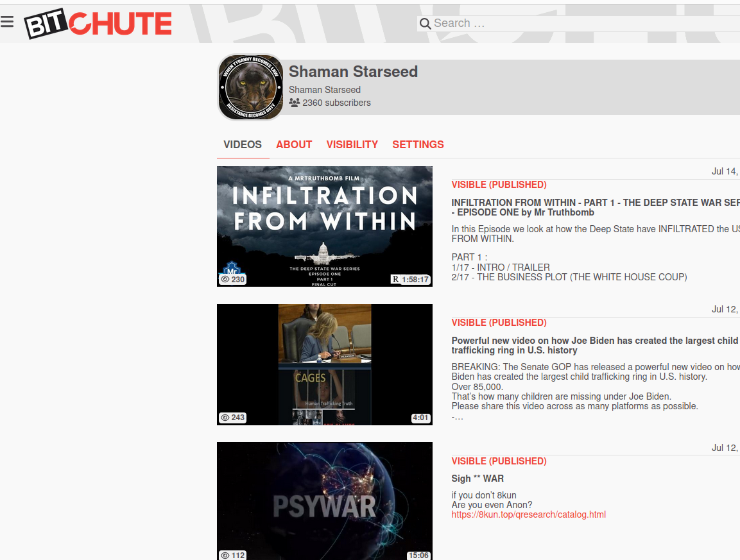The height and width of the screenshot is (560, 740).
Task: Click the 'Are you even Anon?' text
Action: pyautogui.click(x=492, y=505)
